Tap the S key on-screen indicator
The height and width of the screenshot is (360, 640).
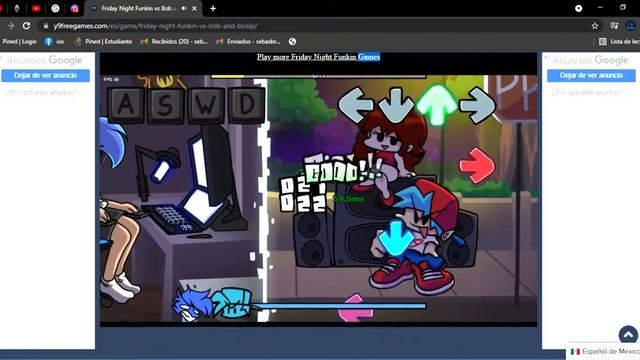click(165, 105)
